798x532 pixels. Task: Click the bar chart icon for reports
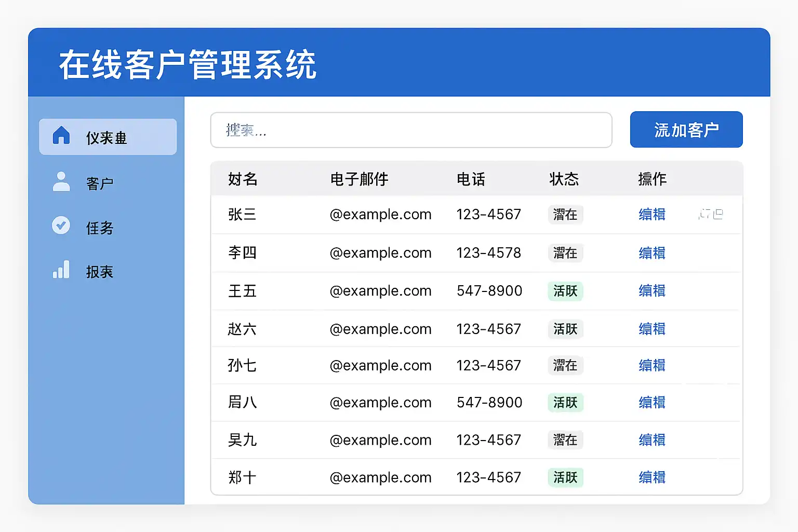point(61,270)
